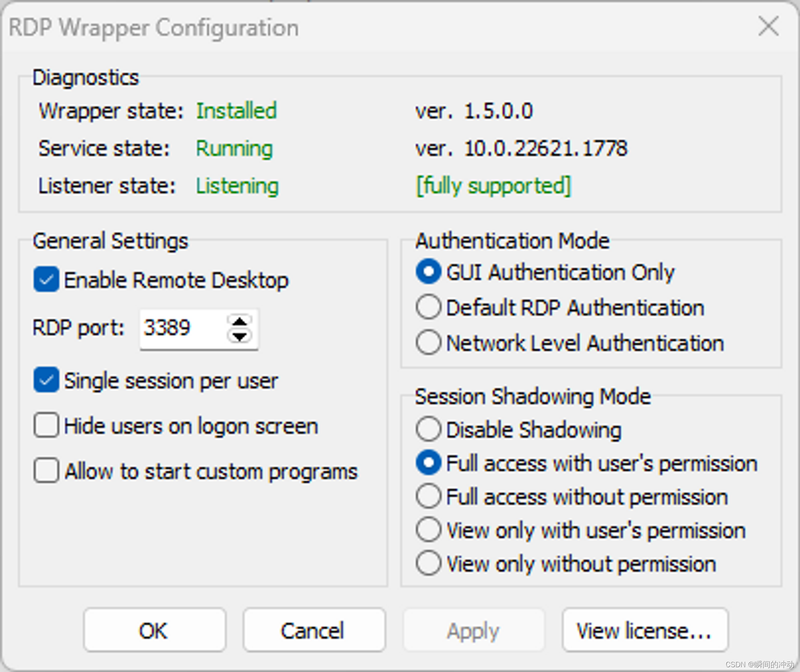Select Disable Shadowing option
The height and width of the screenshot is (672, 800).
(428, 430)
